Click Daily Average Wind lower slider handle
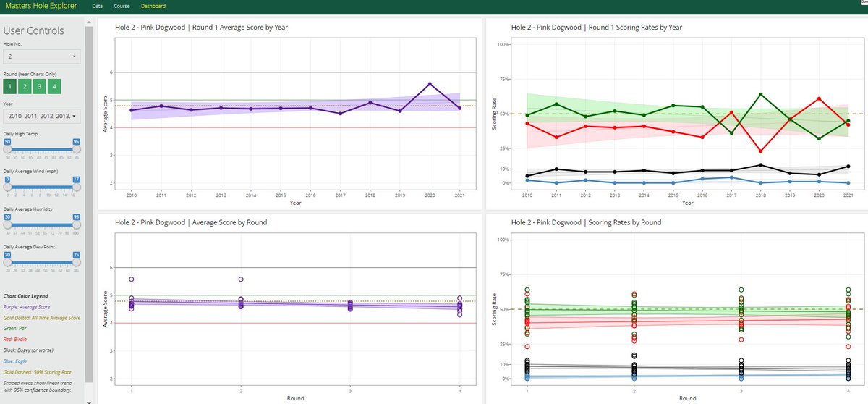Image resolution: width=868 pixels, height=404 pixels. (7, 186)
